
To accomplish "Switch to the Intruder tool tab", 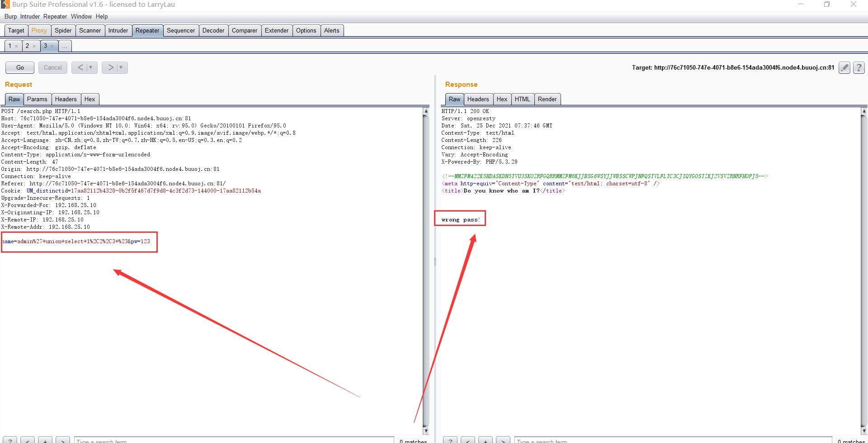I will point(118,31).
